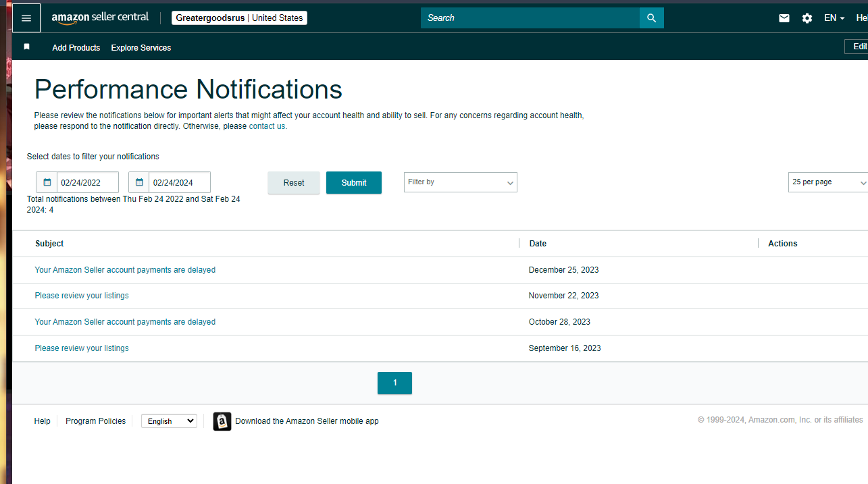Click the Subject column header
The width and height of the screenshot is (868, 484).
pyautogui.click(x=49, y=244)
